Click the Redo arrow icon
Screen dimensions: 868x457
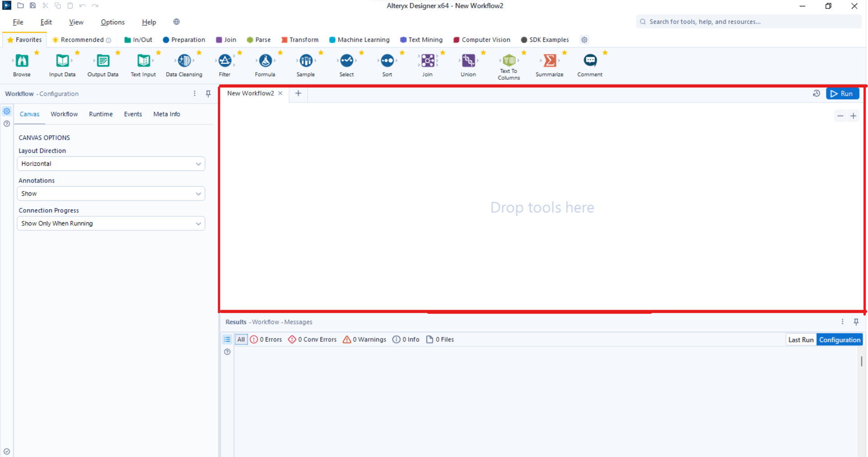tap(95, 5)
